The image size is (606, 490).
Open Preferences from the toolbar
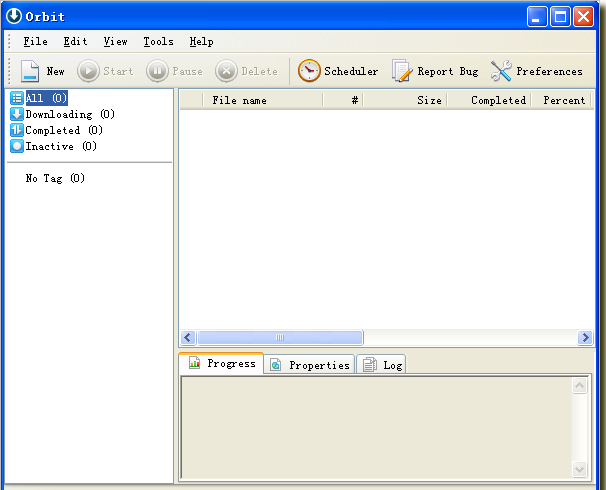tap(501, 71)
